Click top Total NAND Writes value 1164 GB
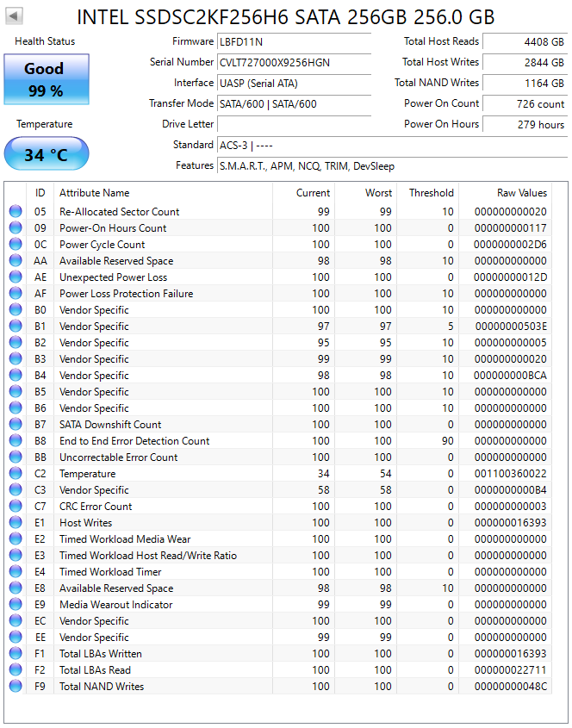572x728 pixels. 525,83
